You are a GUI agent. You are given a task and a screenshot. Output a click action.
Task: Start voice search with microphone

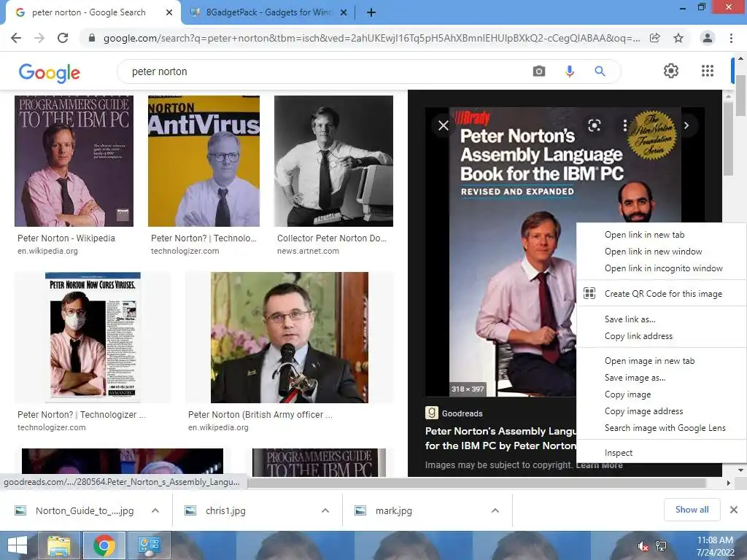coord(569,71)
